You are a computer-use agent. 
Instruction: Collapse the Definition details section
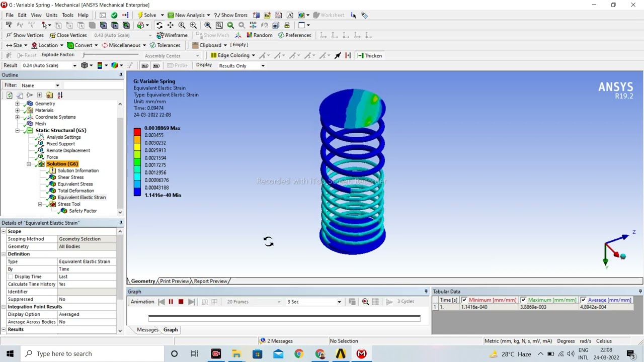coord(4,254)
